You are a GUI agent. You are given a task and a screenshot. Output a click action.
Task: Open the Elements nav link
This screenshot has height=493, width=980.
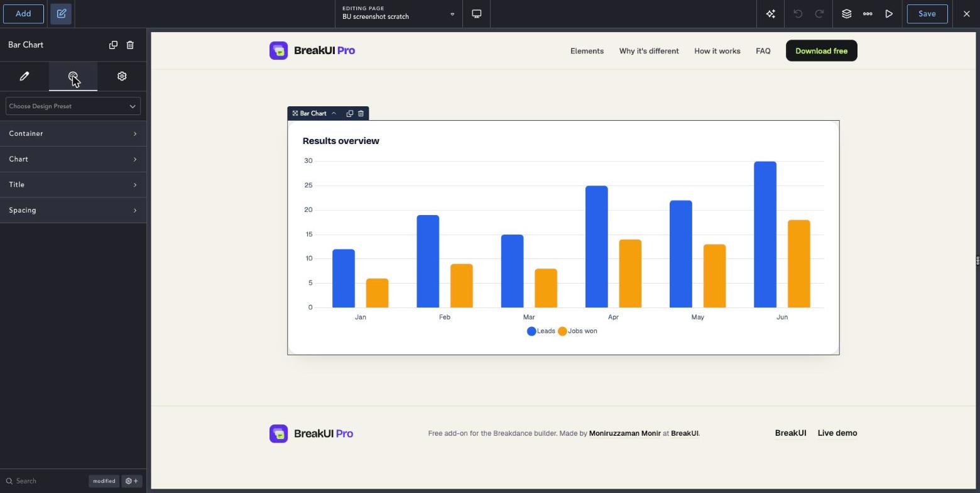587,51
